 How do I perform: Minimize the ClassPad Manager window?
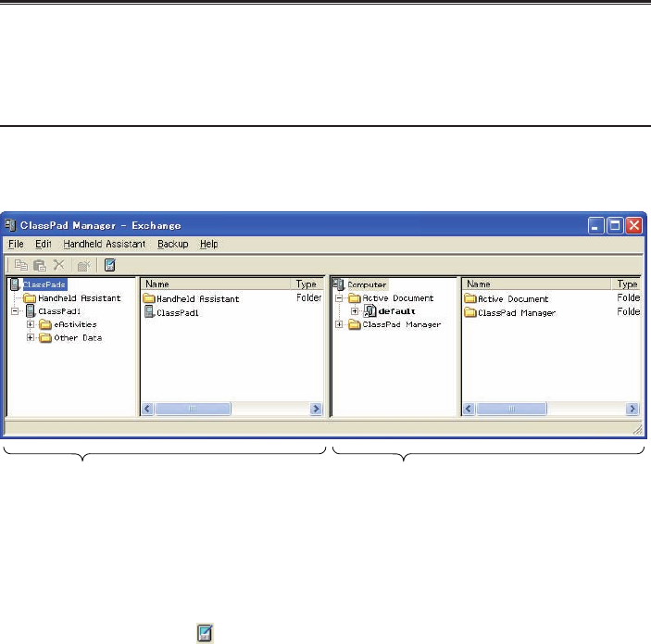[x=595, y=225]
